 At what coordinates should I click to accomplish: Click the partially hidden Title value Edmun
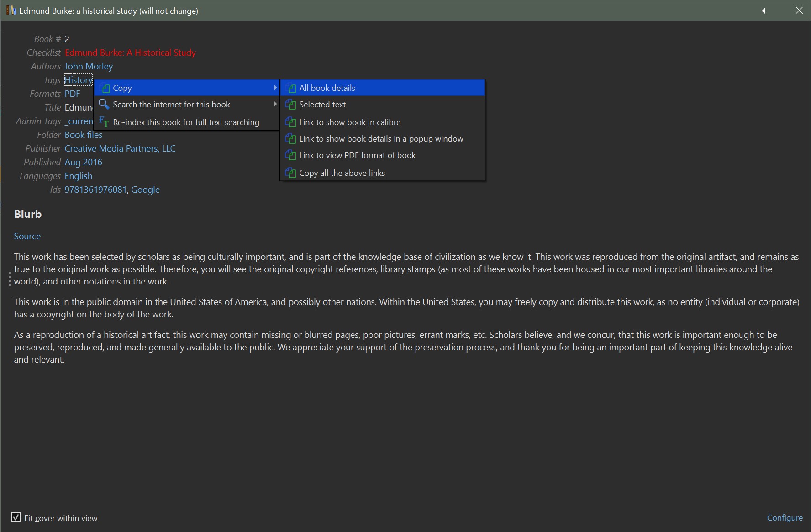click(x=79, y=107)
